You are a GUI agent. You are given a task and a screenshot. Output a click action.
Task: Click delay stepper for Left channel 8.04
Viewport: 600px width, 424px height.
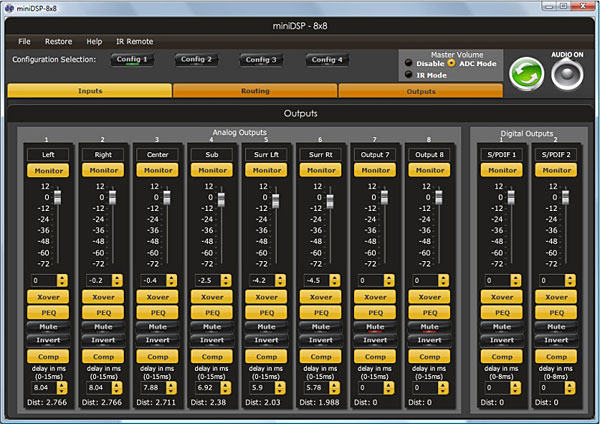tap(62, 388)
